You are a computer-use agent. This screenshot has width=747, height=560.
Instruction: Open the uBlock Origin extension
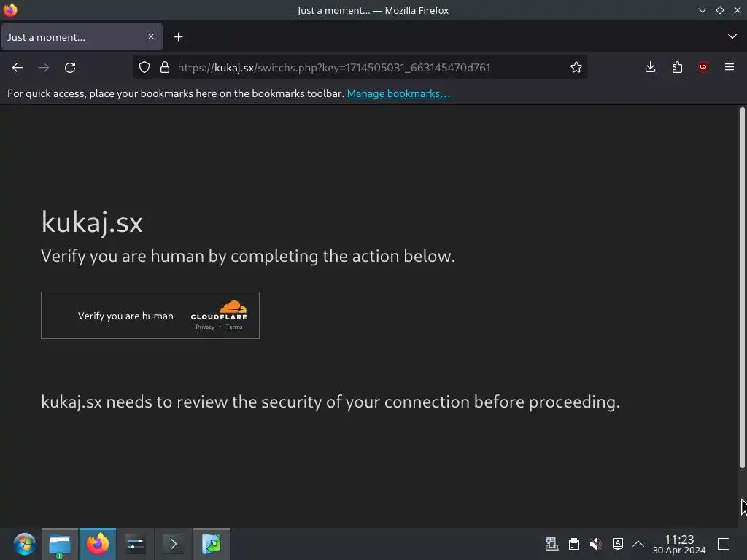tap(703, 68)
